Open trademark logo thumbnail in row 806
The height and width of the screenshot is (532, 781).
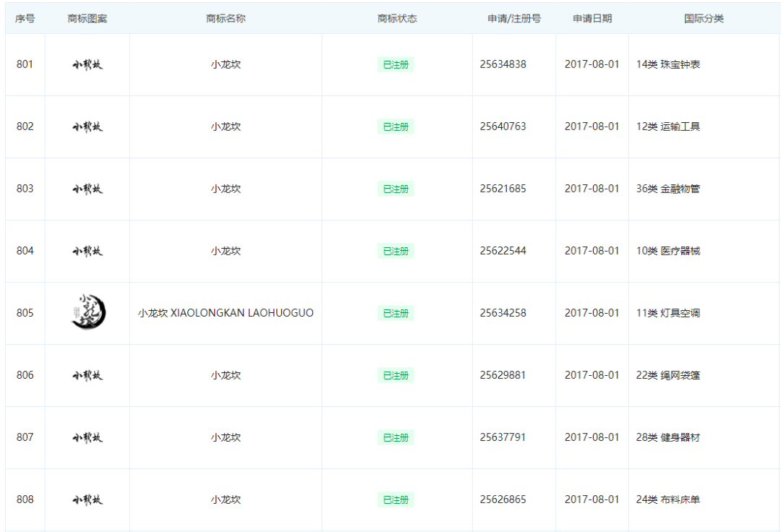[88, 376]
